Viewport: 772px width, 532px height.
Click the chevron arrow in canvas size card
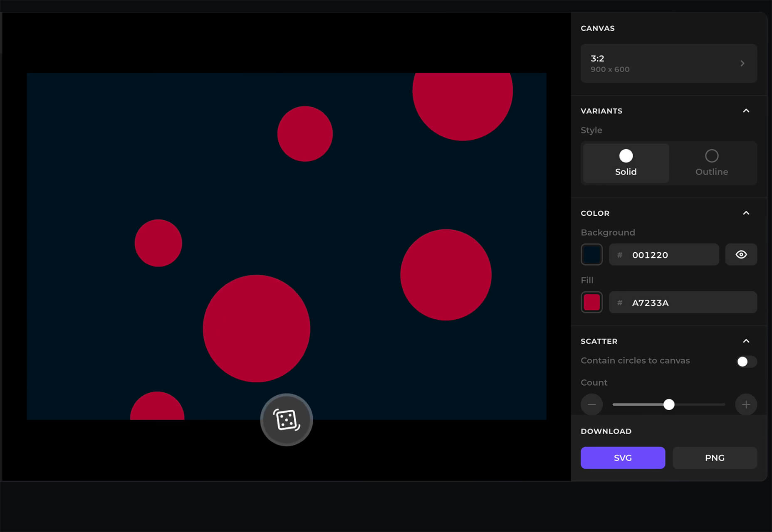pyautogui.click(x=742, y=64)
